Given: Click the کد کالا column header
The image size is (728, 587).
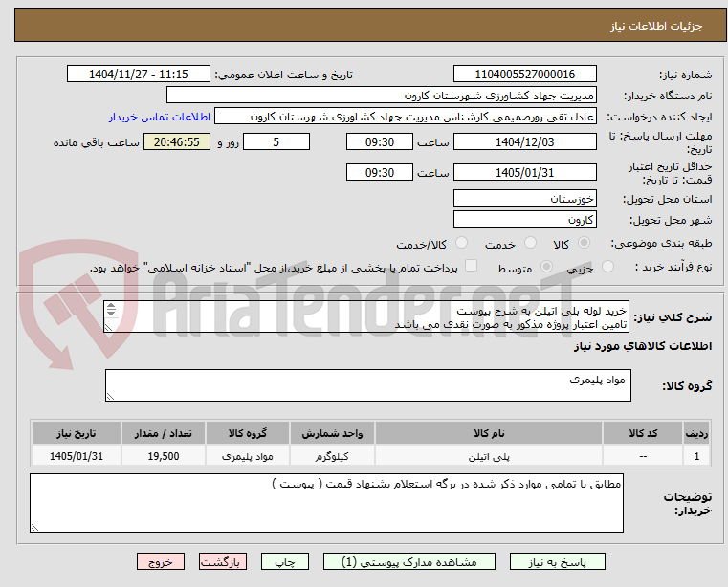Looking at the screenshot, I should [643, 433].
